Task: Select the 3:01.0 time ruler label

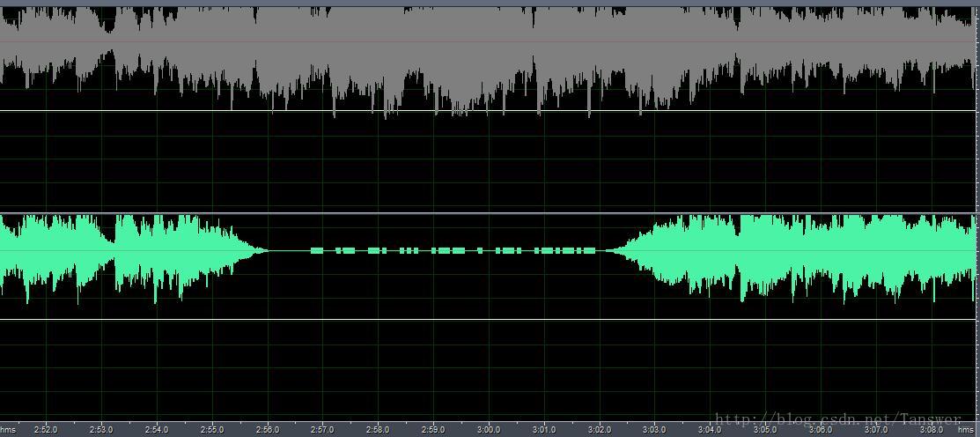Action: point(544,430)
